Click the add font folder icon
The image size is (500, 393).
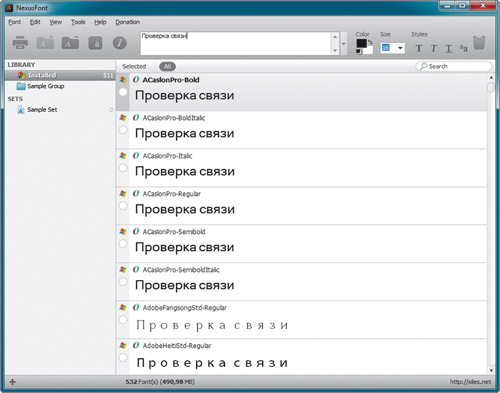pos(45,42)
